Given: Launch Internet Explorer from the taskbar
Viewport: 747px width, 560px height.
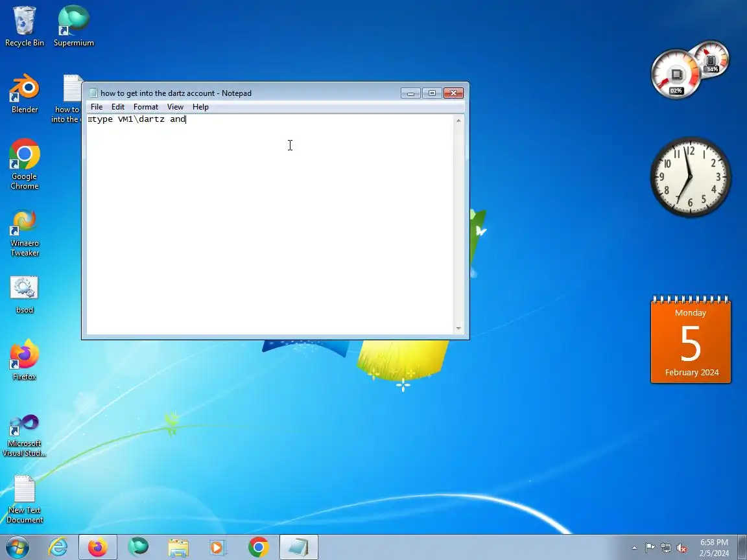Looking at the screenshot, I should click(x=58, y=547).
